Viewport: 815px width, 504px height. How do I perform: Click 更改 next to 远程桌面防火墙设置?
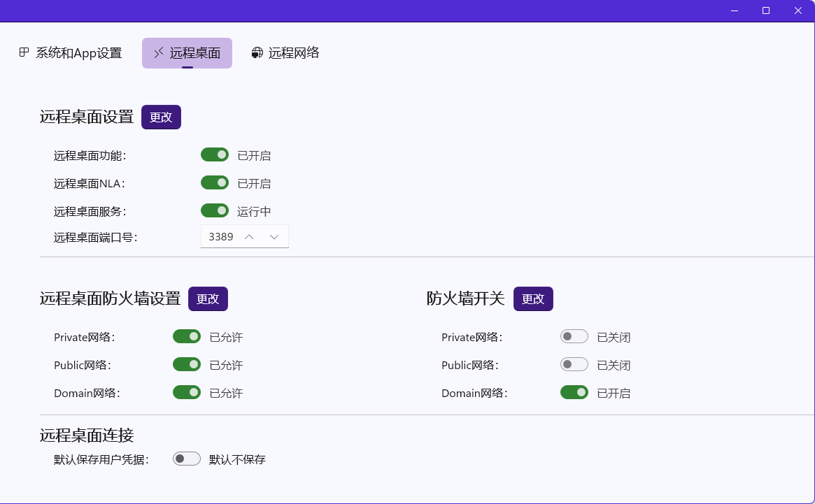point(208,299)
